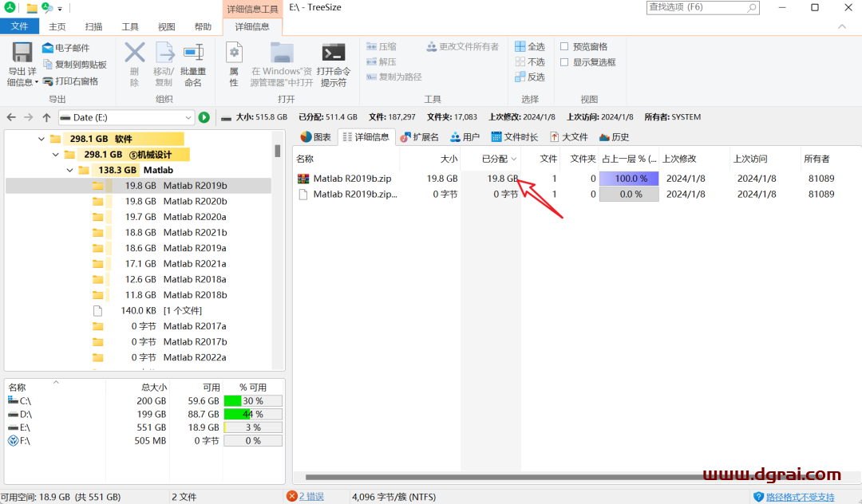The height and width of the screenshot is (504, 862).
Task: Switch to the 扫描 (Scan) ribbon tab
Action: coord(93,26)
